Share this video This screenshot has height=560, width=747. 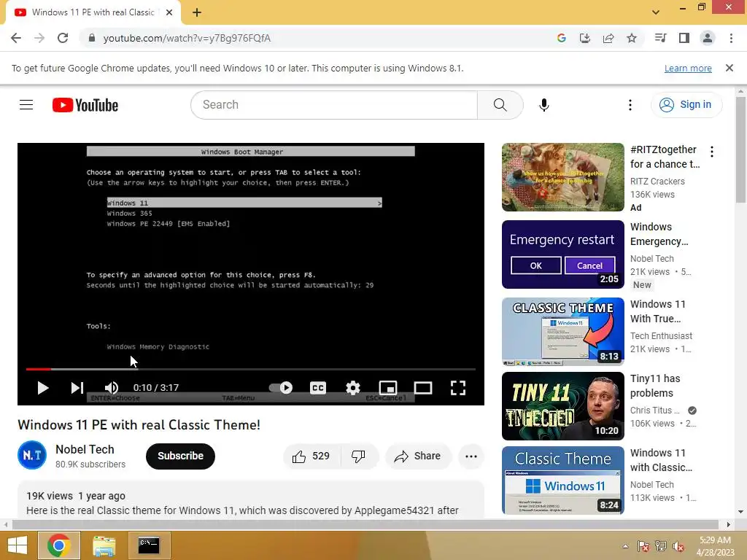(417, 456)
